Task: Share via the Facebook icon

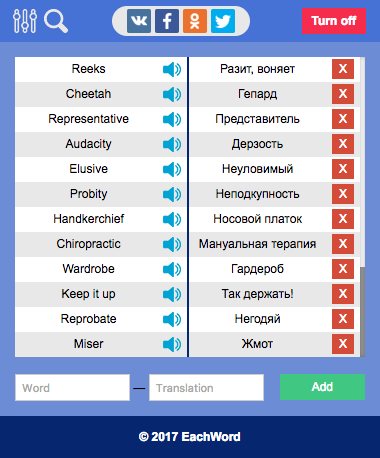Action: (167, 21)
